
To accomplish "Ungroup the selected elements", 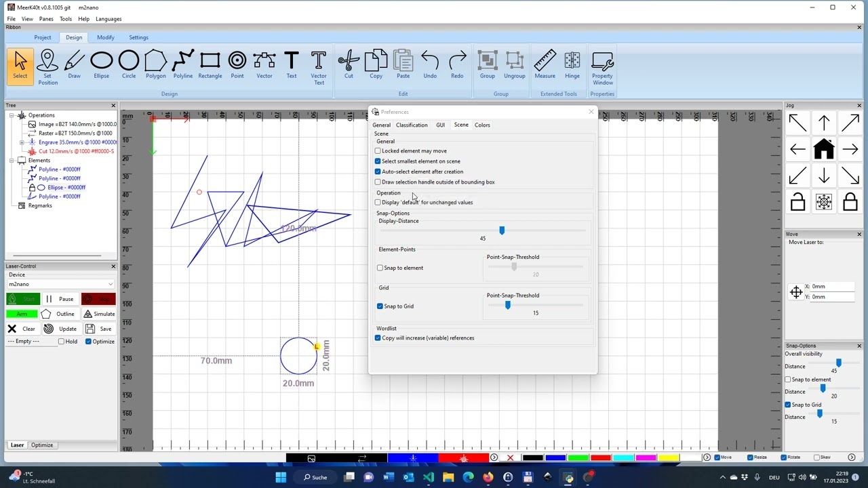I will tap(515, 66).
